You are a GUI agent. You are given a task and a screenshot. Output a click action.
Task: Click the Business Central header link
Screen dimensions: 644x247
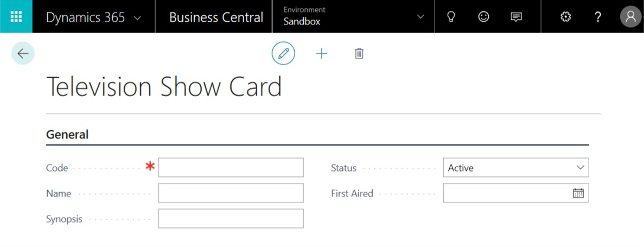coord(216,17)
